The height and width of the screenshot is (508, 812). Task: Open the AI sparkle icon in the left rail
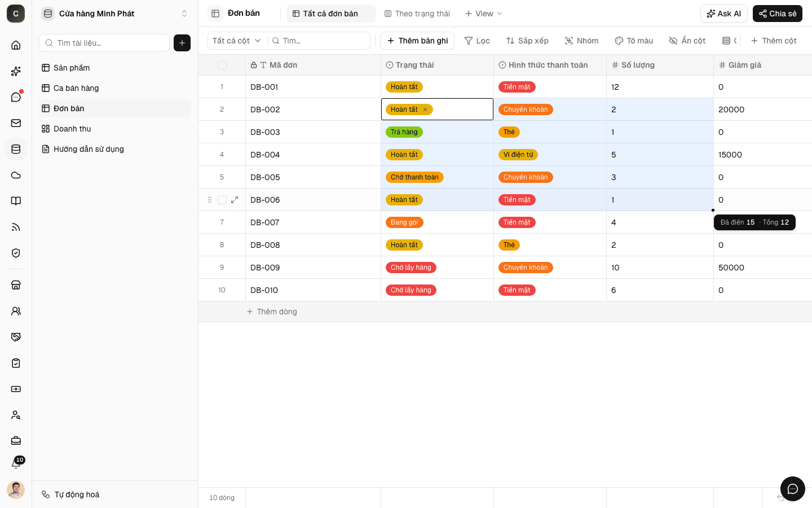point(16,71)
